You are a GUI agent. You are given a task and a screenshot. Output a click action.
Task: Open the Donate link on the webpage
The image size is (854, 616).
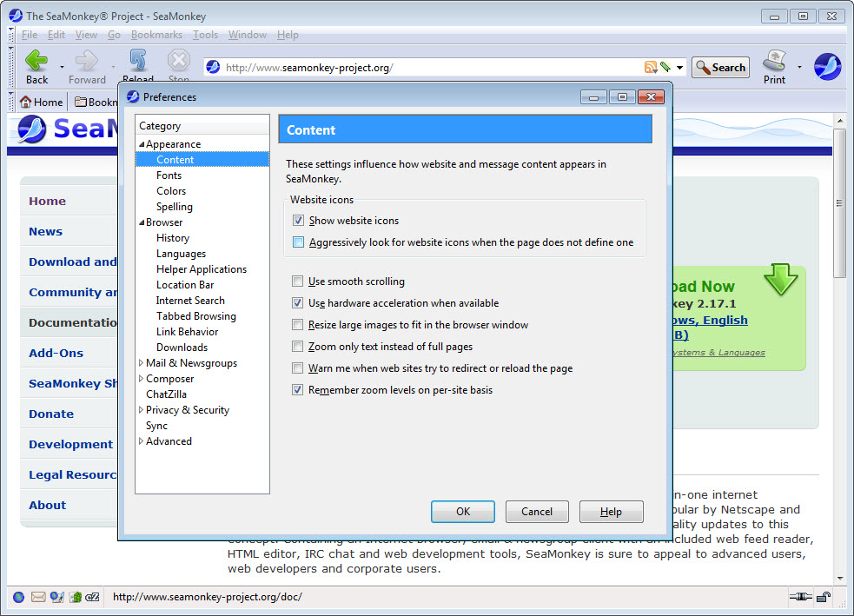(51, 414)
